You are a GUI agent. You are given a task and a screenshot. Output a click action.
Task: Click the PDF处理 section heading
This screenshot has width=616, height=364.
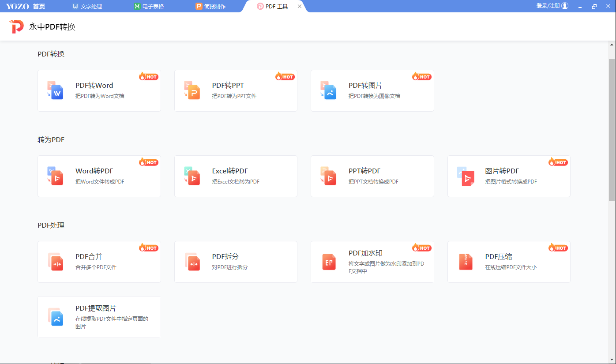pyautogui.click(x=51, y=225)
